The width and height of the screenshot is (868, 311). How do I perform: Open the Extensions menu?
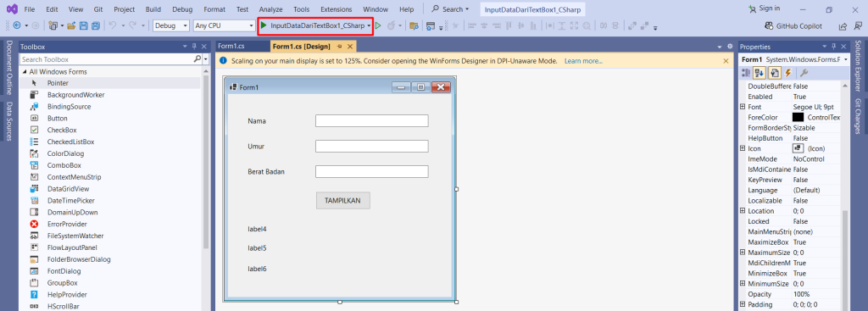click(x=336, y=9)
